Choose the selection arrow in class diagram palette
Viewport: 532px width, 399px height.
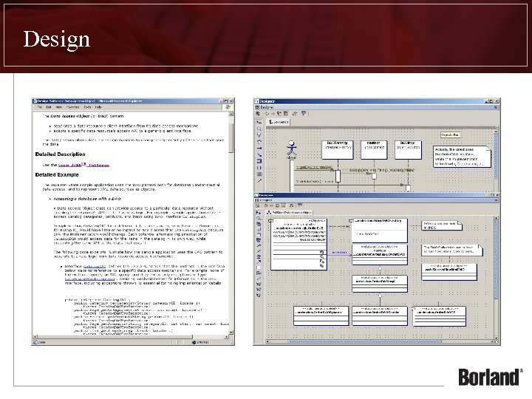point(258,213)
